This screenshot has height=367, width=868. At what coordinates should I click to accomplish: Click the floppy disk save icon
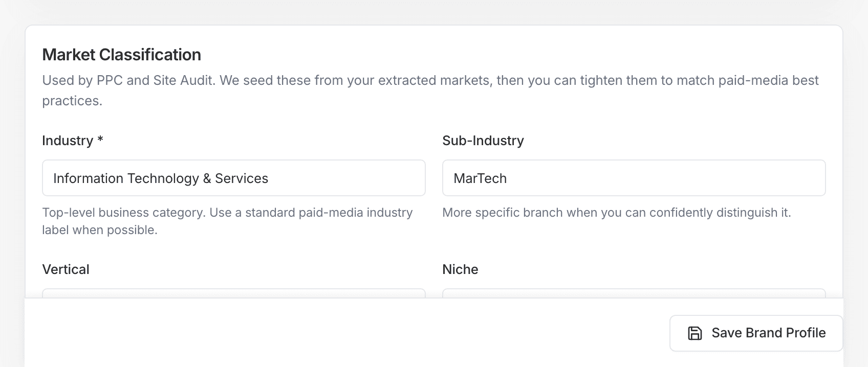click(695, 333)
